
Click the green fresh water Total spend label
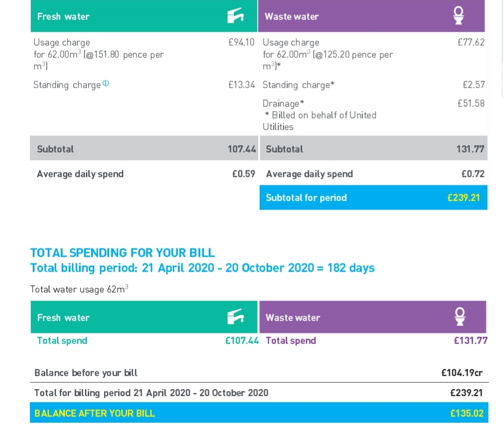(62, 341)
